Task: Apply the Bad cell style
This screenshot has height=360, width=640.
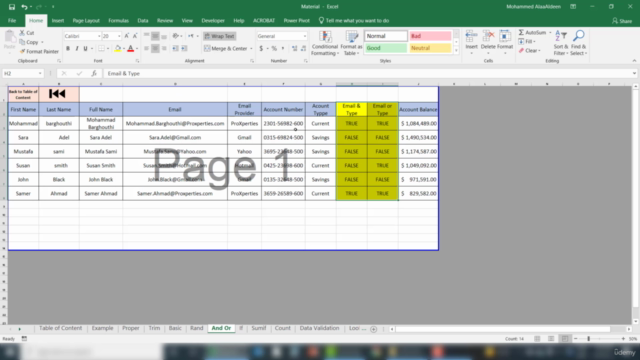Action: [430, 36]
